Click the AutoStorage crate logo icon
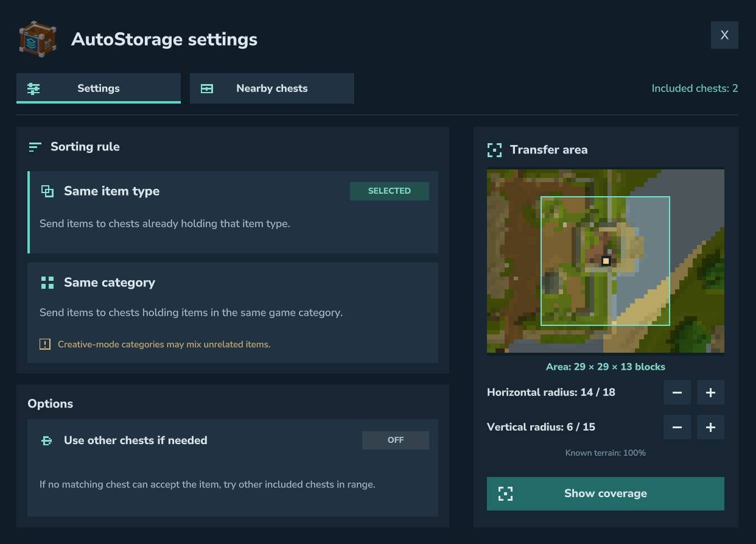This screenshot has height=544, width=756. click(x=38, y=39)
